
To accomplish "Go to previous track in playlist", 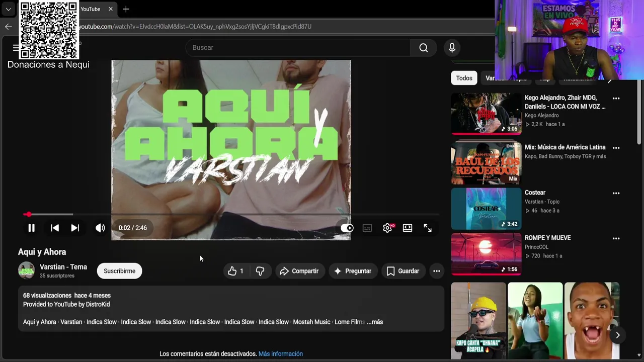I will [55, 228].
